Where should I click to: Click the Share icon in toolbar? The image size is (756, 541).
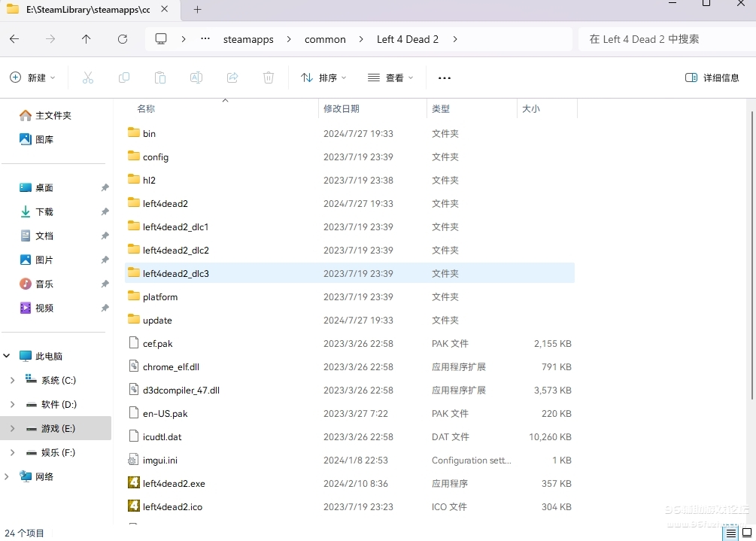pos(232,78)
